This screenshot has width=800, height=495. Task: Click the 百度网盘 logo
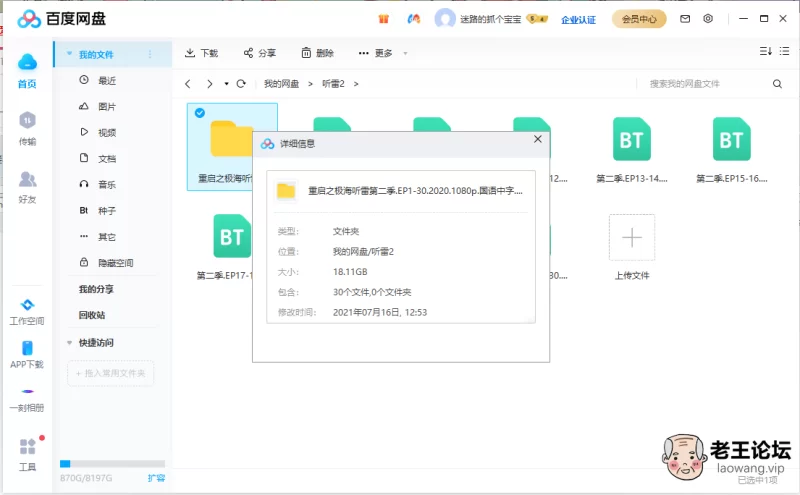point(61,19)
